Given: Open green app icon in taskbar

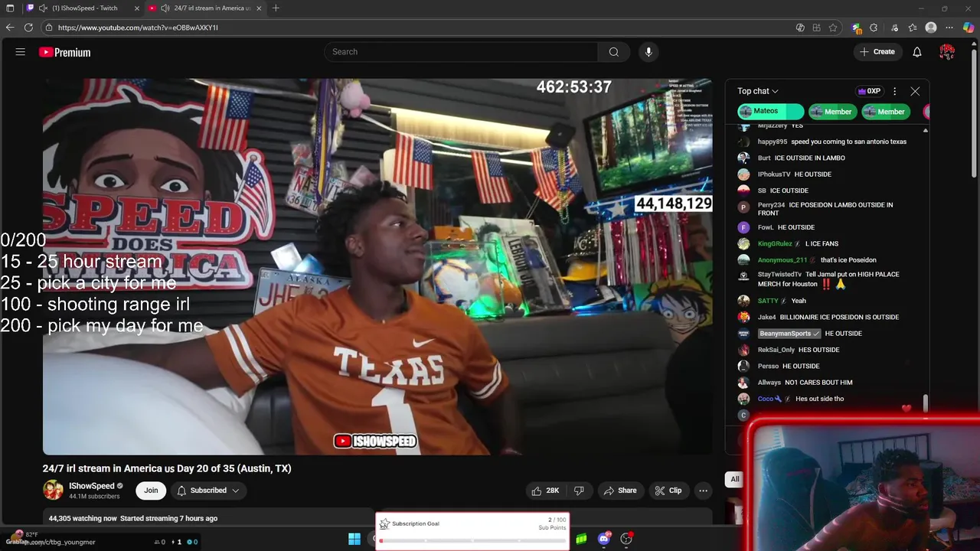Looking at the screenshot, I should coord(582,539).
